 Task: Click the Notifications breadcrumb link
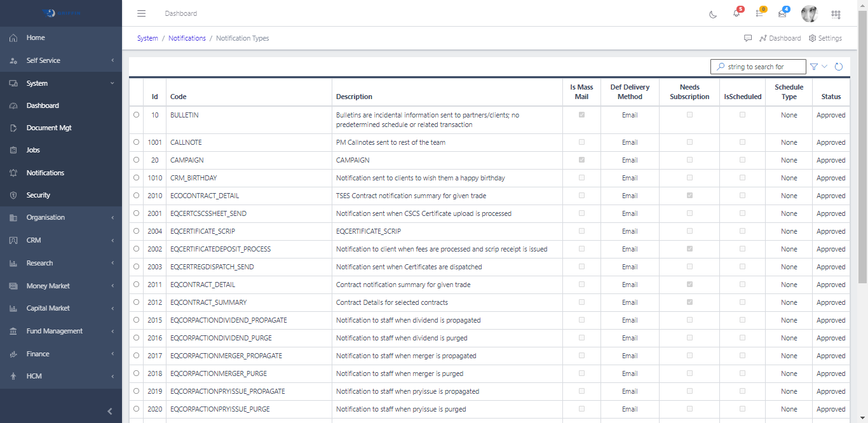[x=187, y=38]
